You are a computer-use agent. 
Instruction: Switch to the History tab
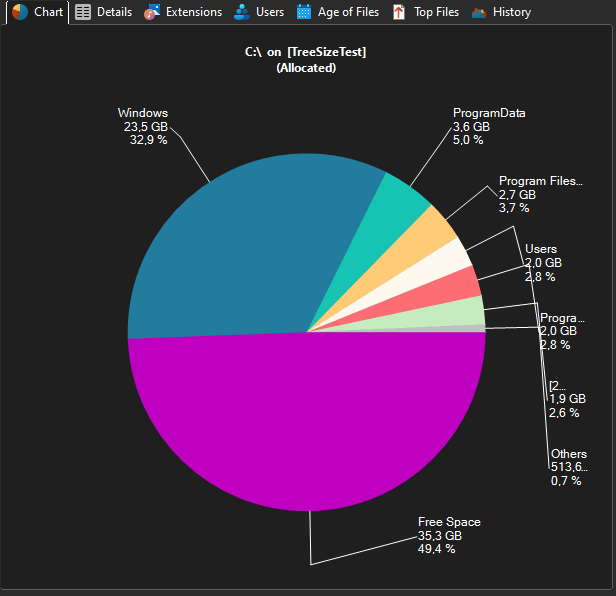pyautogui.click(x=511, y=12)
